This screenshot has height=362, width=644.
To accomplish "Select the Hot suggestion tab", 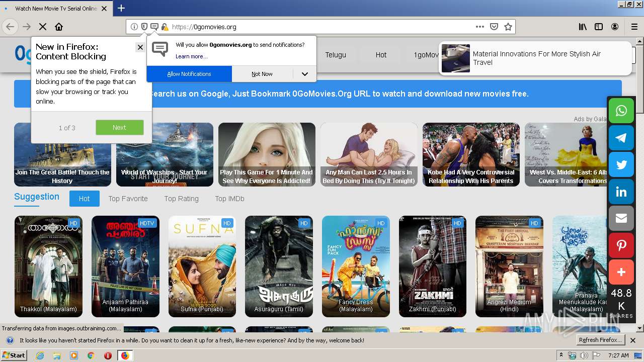I will pos(84,199).
